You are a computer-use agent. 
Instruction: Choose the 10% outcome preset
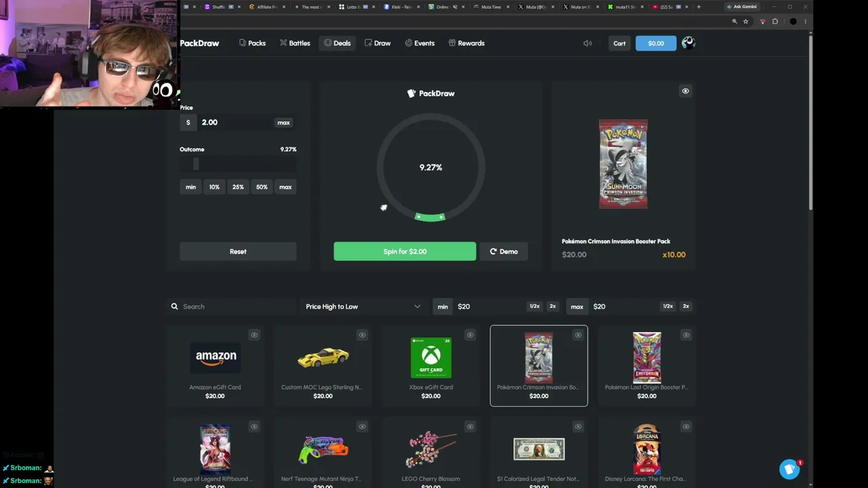(x=214, y=187)
